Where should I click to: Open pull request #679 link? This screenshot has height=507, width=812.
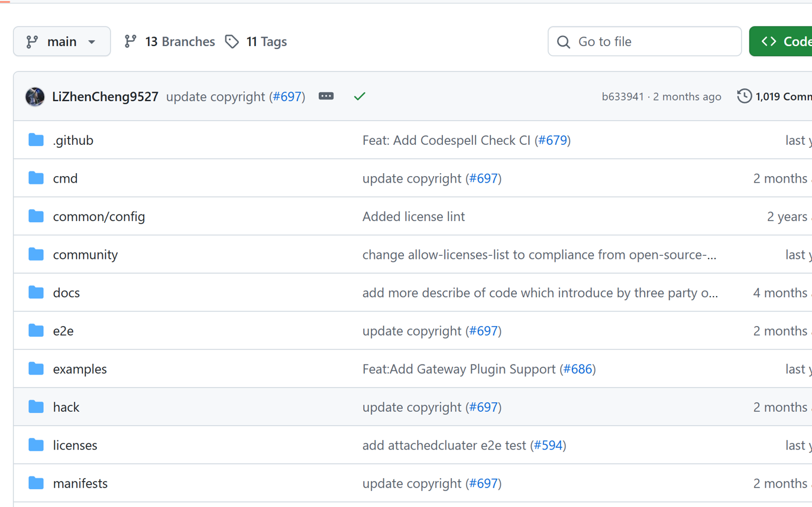click(x=552, y=140)
